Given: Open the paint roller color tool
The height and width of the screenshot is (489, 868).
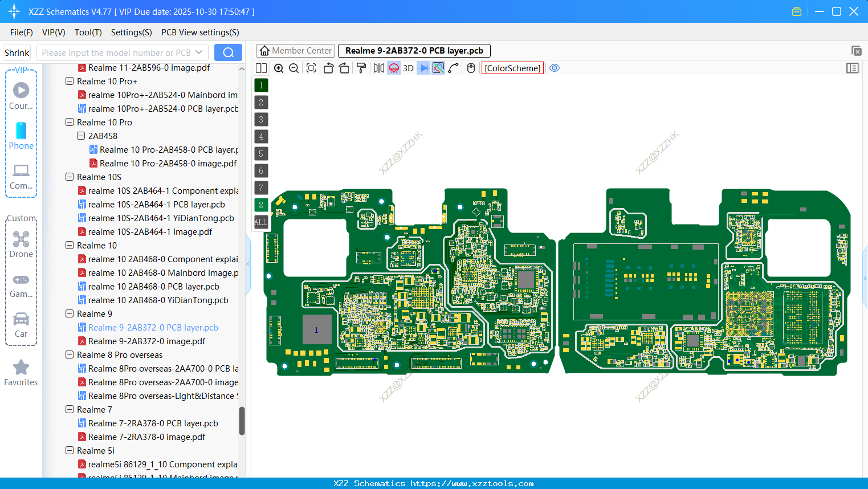Looking at the screenshot, I should point(362,68).
